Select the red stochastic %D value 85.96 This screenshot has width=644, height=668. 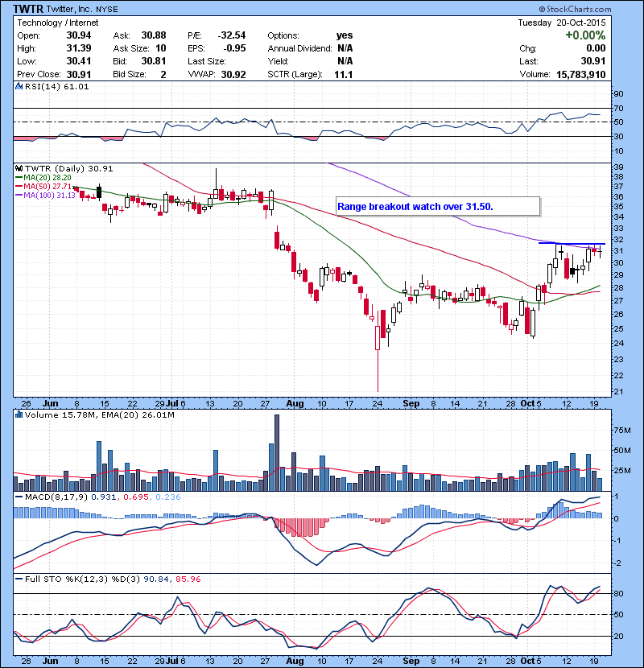coord(188,579)
